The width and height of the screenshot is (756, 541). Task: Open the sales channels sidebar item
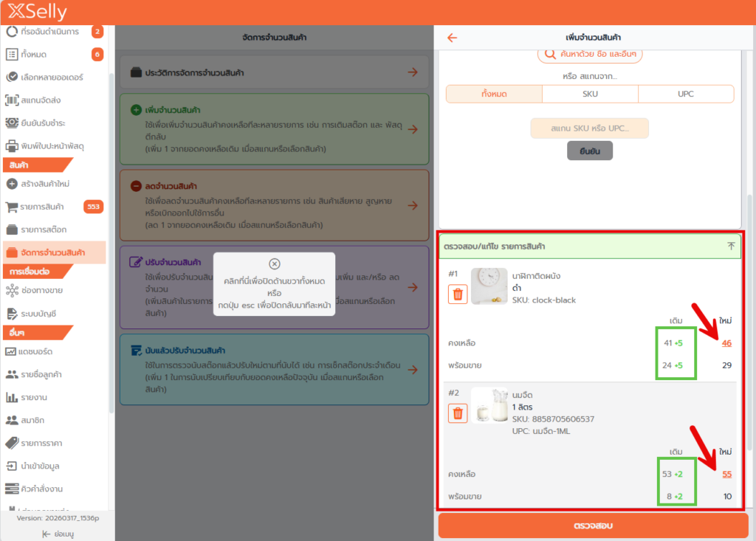click(41, 290)
